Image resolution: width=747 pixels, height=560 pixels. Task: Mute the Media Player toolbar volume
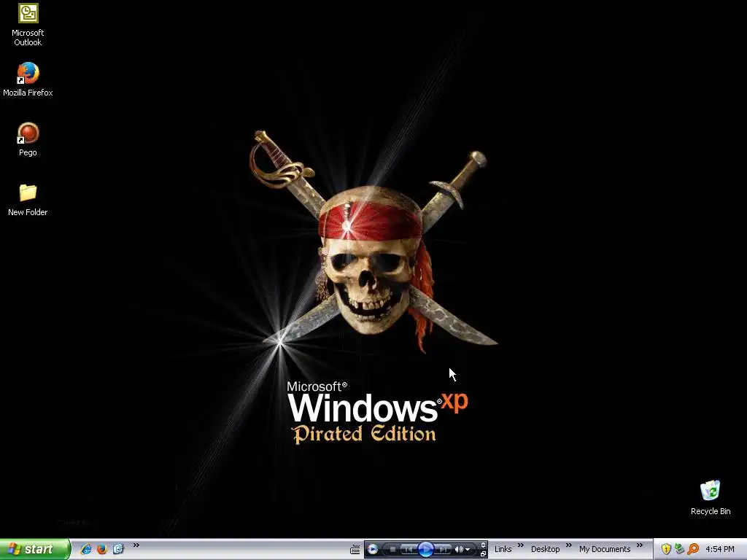(x=460, y=550)
